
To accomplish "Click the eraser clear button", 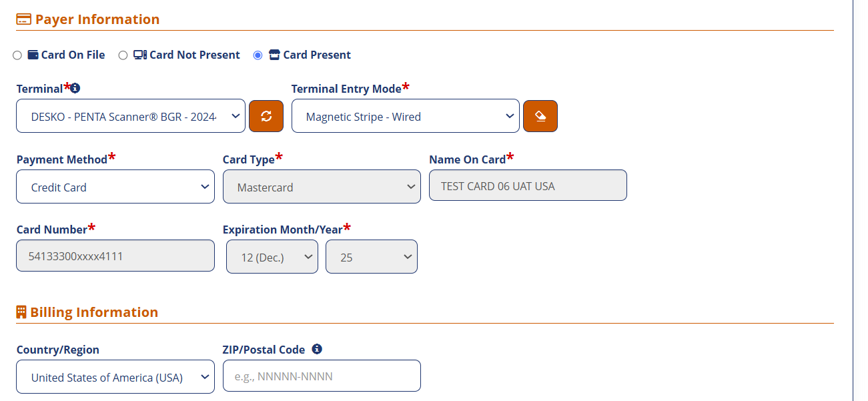I will point(540,116).
